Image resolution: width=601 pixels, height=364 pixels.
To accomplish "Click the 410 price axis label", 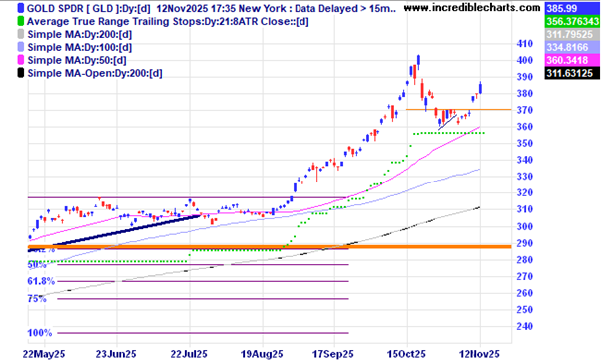I will [525, 43].
